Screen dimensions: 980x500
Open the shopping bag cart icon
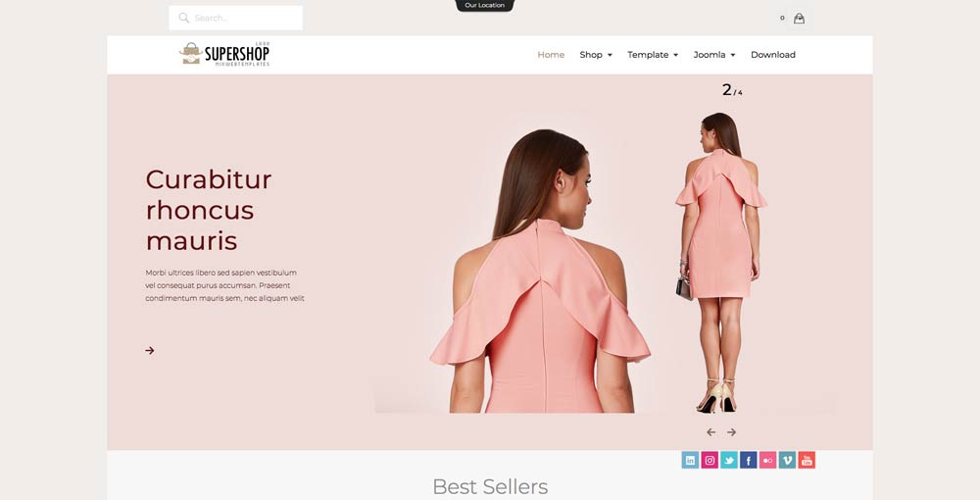pyautogui.click(x=799, y=18)
